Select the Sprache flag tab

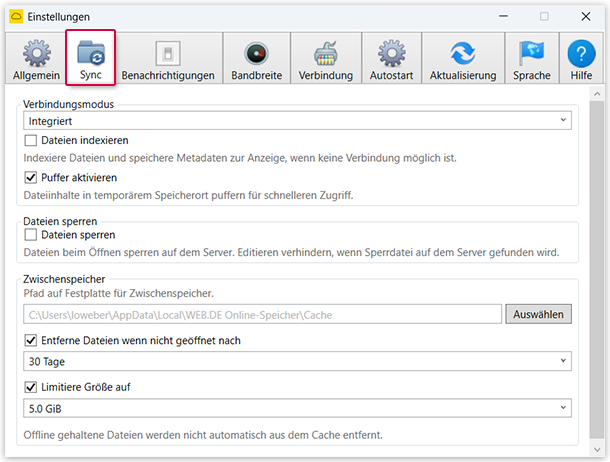532,58
